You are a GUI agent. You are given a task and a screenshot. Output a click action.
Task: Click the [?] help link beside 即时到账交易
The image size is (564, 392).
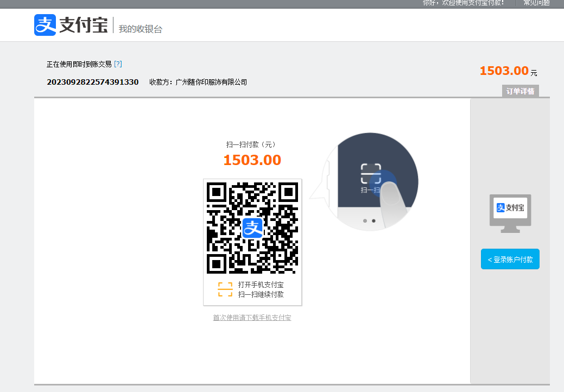click(118, 64)
